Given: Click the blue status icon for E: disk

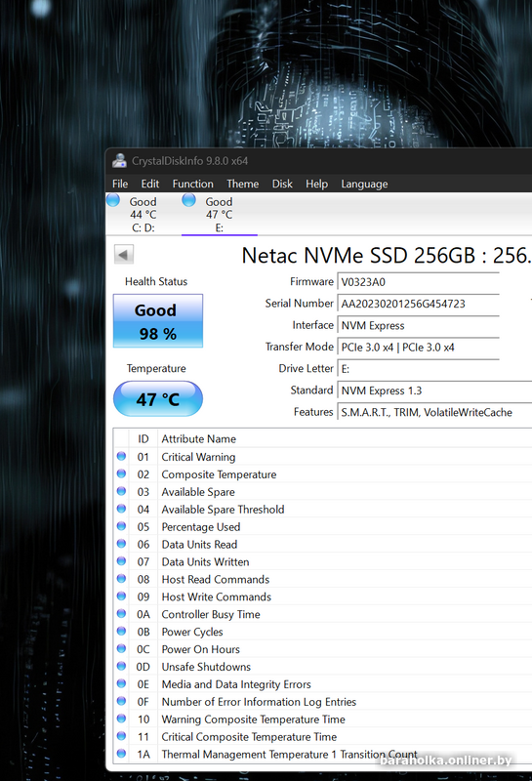Looking at the screenshot, I should click(188, 200).
